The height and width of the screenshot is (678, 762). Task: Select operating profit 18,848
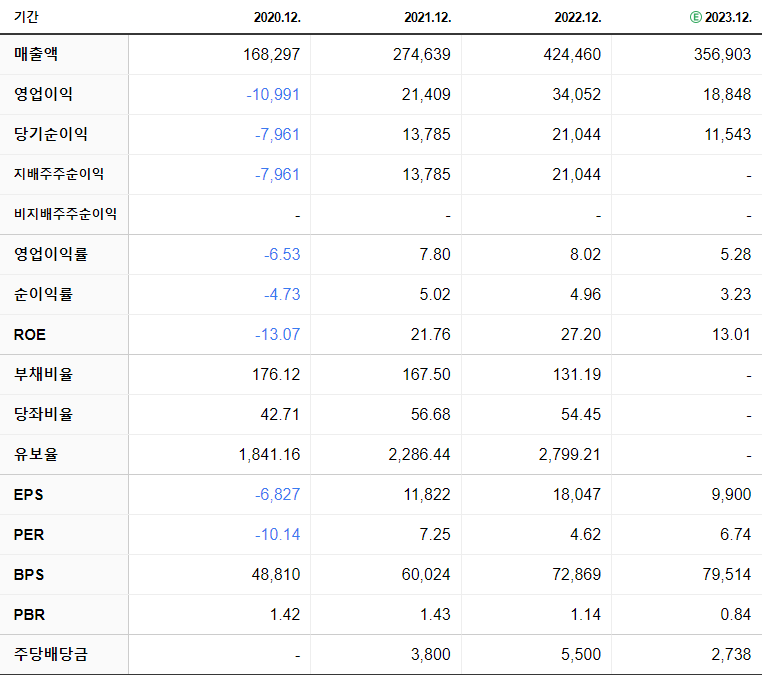[x=727, y=94]
